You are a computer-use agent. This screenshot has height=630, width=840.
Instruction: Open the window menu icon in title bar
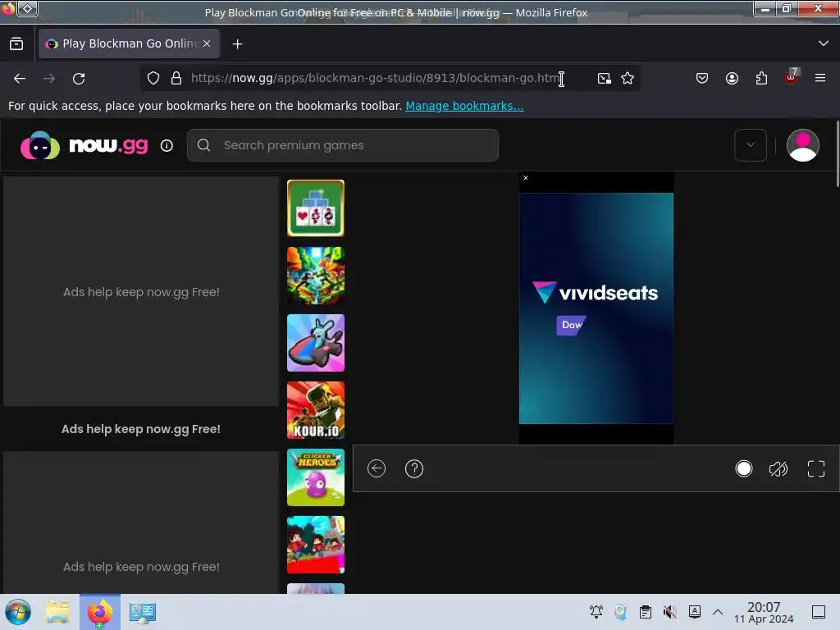click(8, 8)
